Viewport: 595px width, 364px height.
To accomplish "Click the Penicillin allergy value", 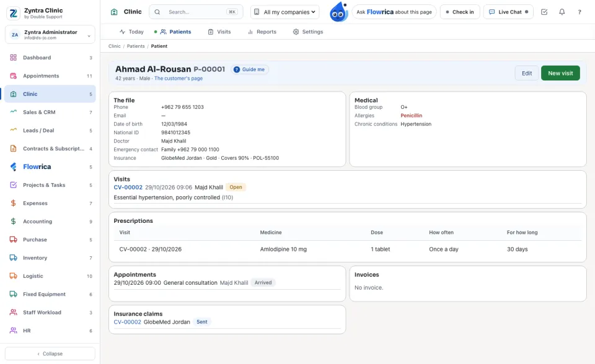I will 412,116.
